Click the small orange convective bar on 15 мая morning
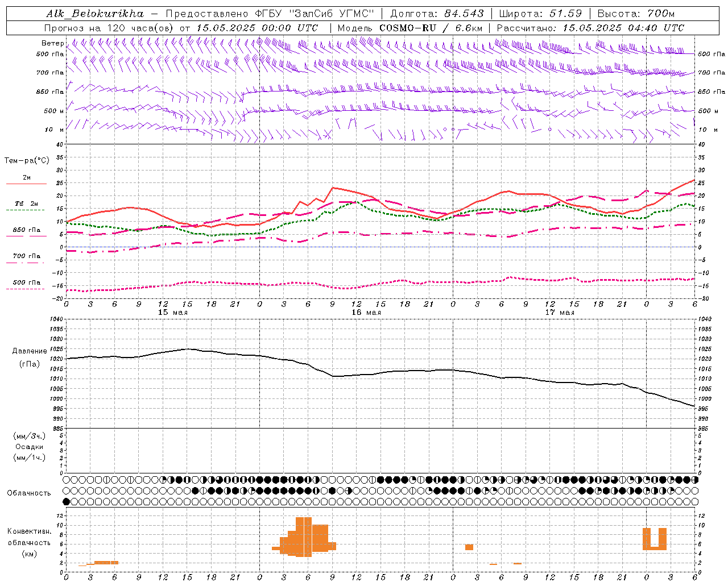Image resolution: width=728 pixels, height=582 pixels. pyautogui.click(x=106, y=562)
